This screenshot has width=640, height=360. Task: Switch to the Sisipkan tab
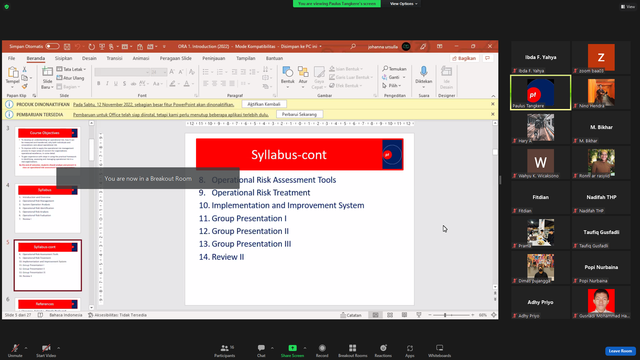pos(63,58)
